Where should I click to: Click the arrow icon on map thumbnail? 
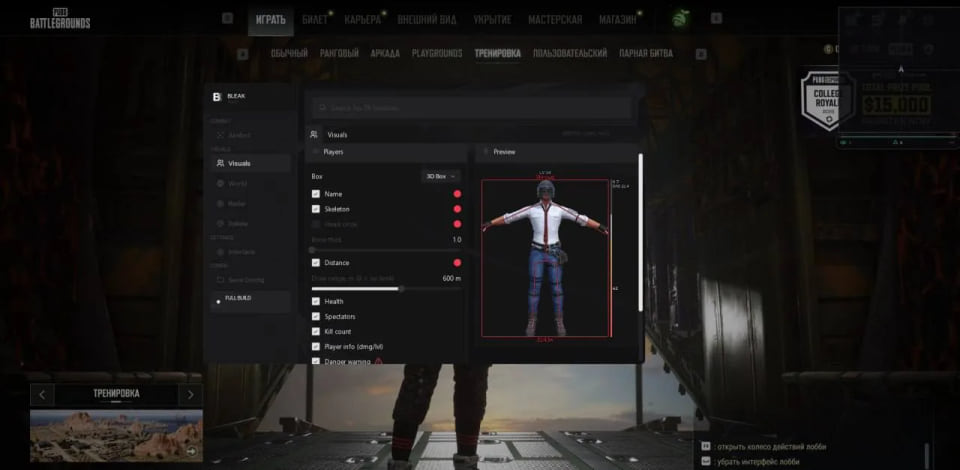click(192, 452)
